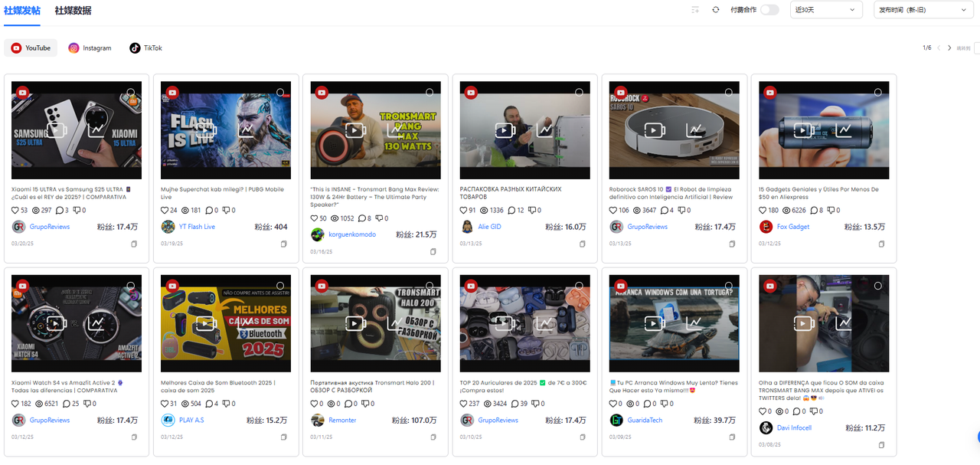Copy icon on the YT Flash Live card
This screenshot has height=465, width=980.
tap(283, 244)
